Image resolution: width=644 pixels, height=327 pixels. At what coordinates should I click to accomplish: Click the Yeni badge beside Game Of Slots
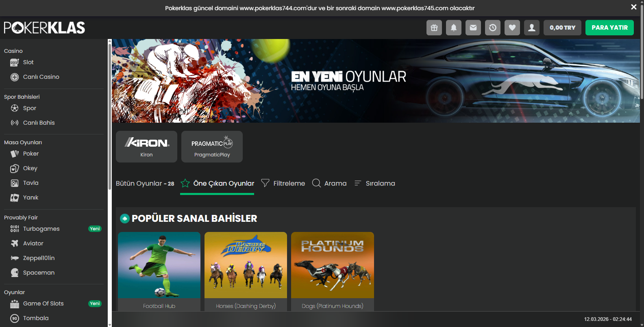(95, 303)
